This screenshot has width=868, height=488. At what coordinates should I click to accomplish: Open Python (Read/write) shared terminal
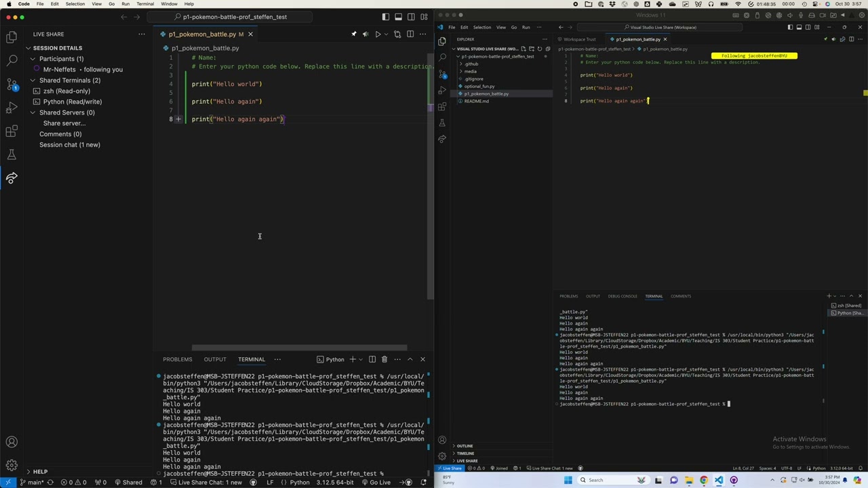pos(73,102)
